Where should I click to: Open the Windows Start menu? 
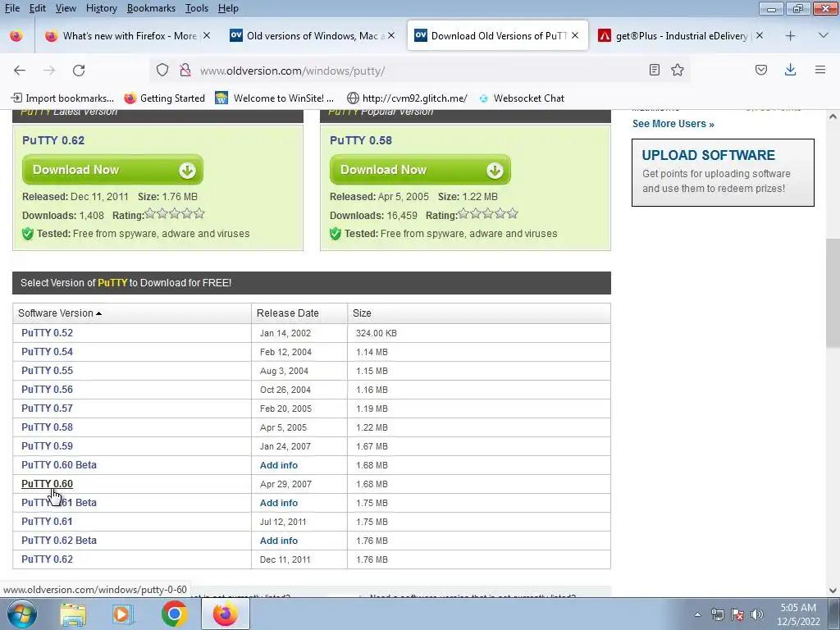click(21, 614)
